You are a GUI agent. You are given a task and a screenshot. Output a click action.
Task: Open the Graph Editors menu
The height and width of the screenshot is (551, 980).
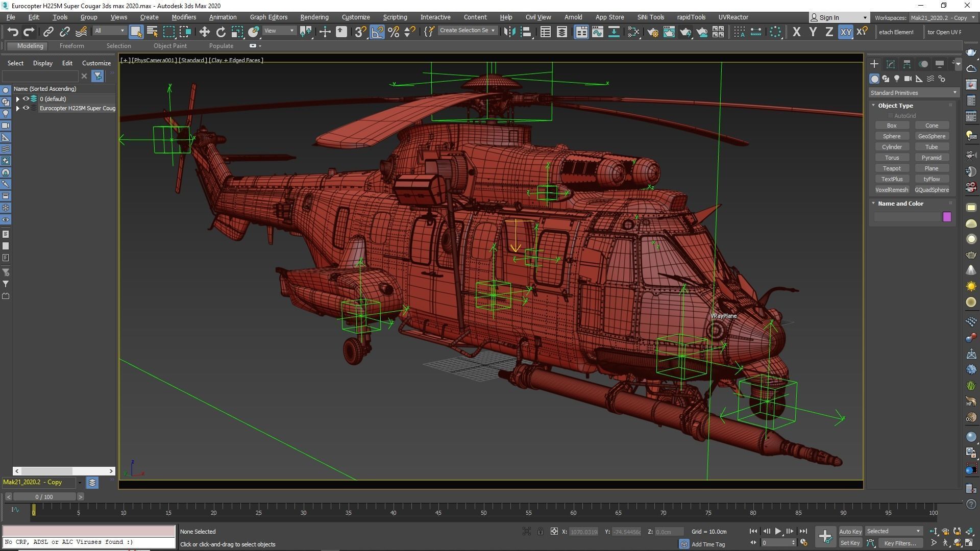(x=268, y=17)
